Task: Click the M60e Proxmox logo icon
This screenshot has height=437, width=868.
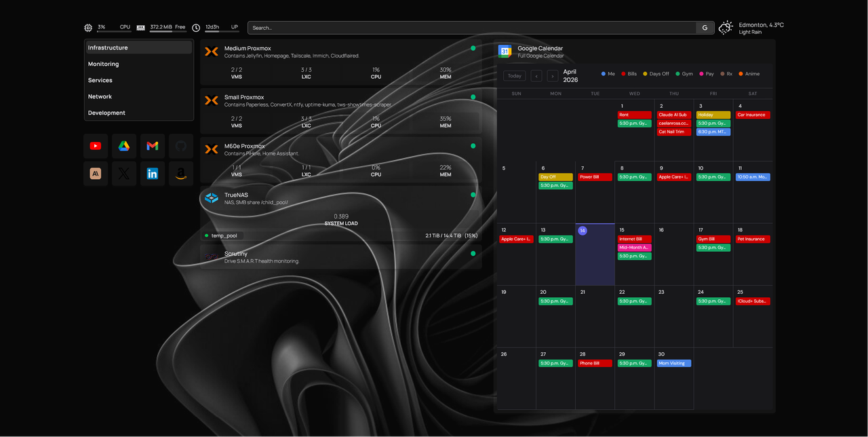Action: (x=212, y=149)
